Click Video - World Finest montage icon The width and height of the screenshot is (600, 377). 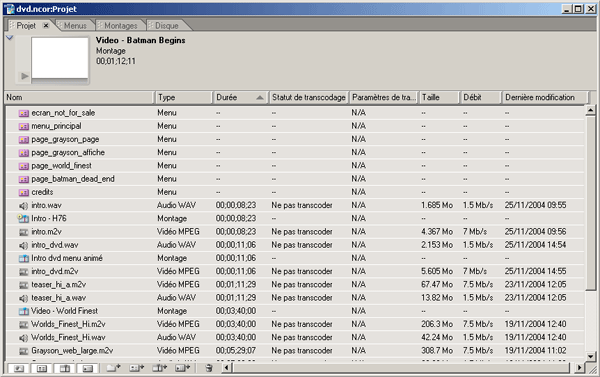24,311
